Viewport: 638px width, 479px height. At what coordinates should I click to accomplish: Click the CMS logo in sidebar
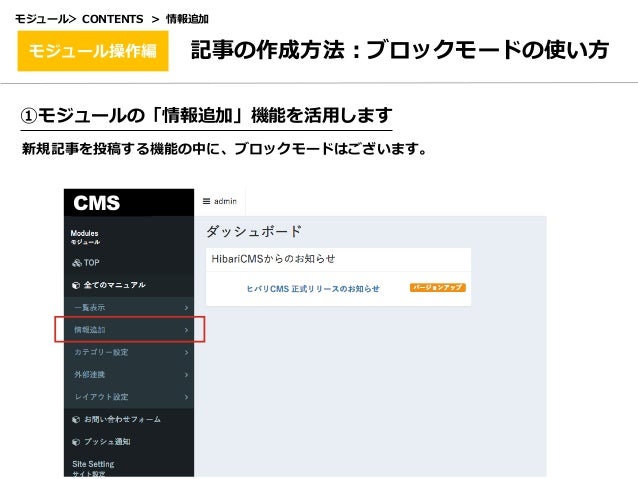[97, 203]
